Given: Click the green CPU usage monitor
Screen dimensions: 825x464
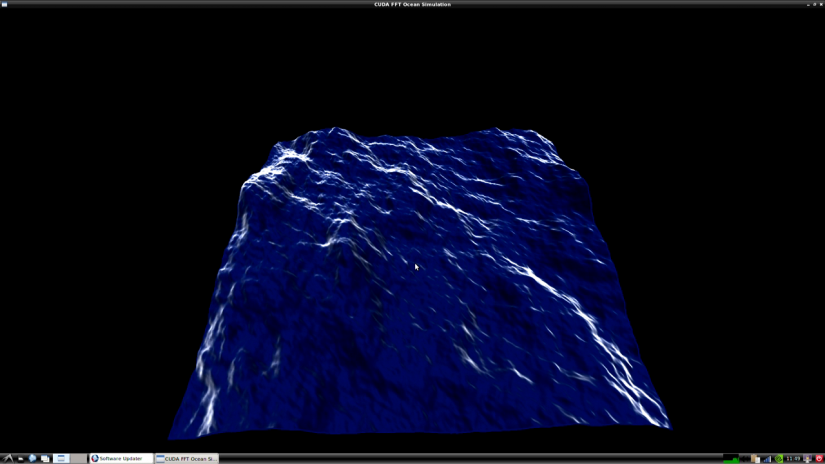Looking at the screenshot, I should pos(731,459).
